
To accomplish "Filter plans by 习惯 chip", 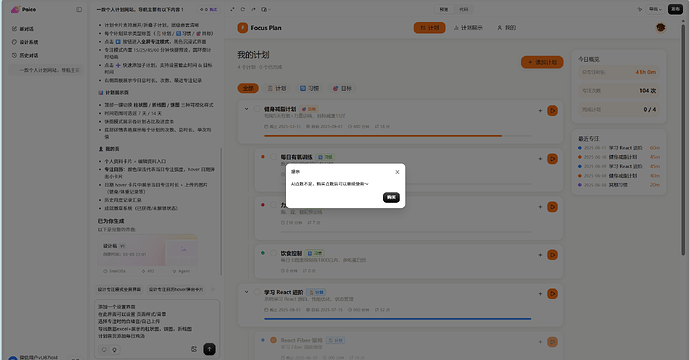I will [x=309, y=88].
